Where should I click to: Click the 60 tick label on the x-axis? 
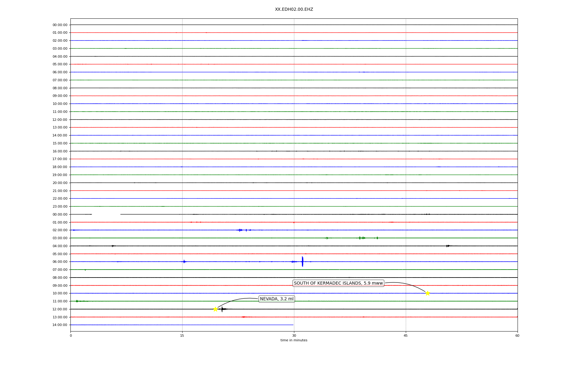517,335
